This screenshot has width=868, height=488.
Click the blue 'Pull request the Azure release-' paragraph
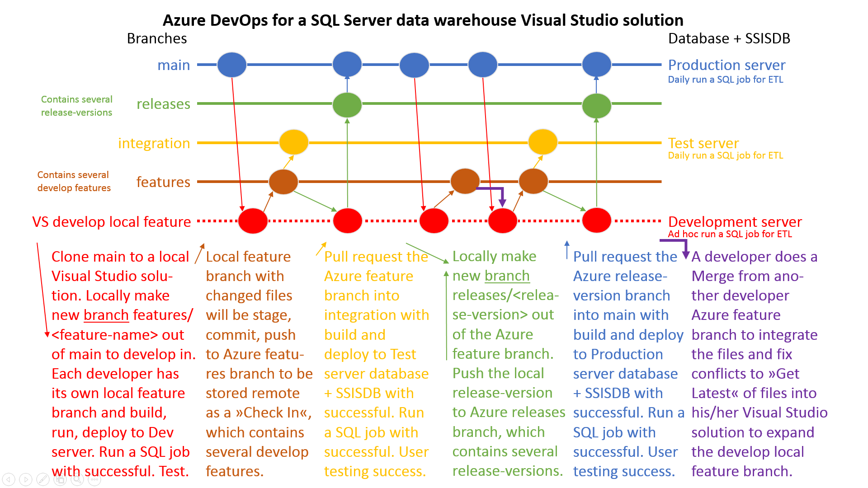click(628, 364)
